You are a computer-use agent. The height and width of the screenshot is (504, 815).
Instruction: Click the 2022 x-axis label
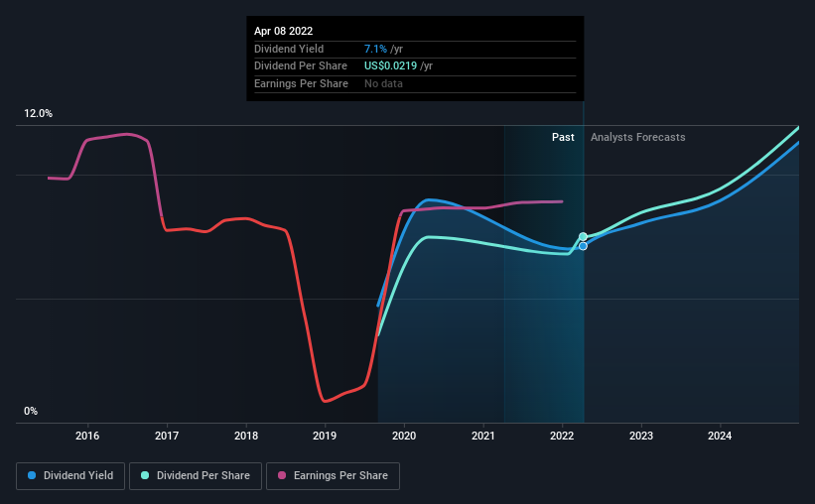point(562,436)
